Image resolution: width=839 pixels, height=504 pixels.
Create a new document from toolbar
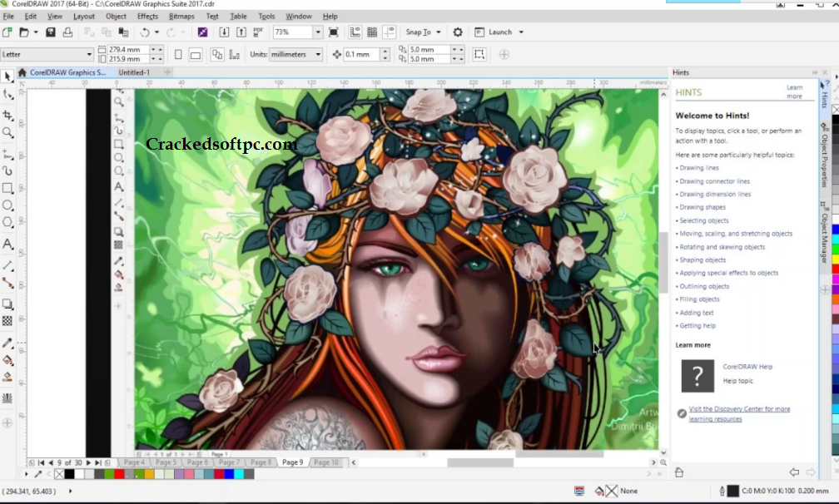click(7, 32)
